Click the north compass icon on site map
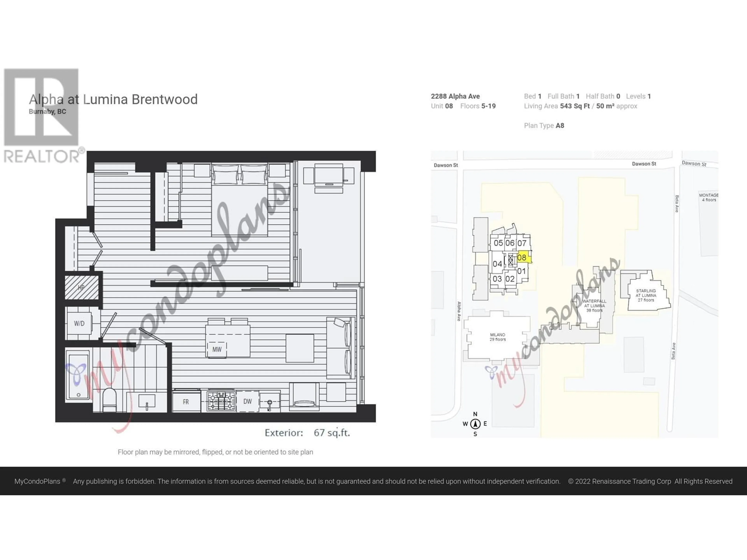The height and width of the screenshot is (560, 747). pos(475,424)
